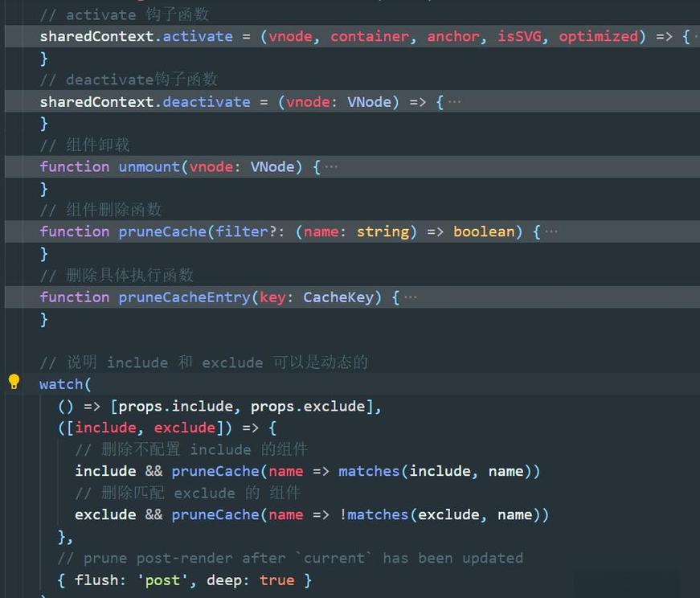Viewport: 700px width, 598px height.
Task: Click the '// deactivate钩子函数' comment
Action: [x=129, y=80]
